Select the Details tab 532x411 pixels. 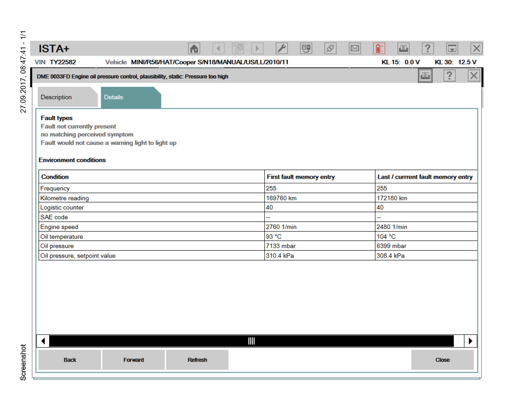click(x=131, y=97)
